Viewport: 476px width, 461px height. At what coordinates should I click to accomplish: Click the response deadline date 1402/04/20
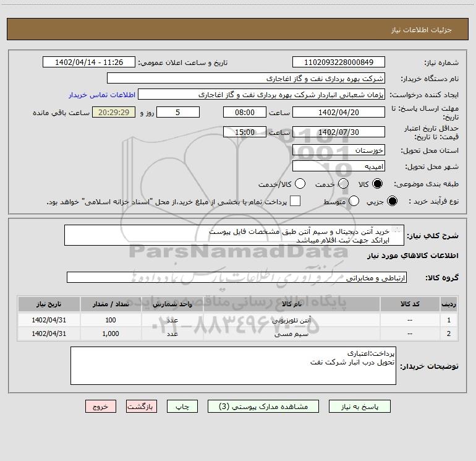pos(339,112)
